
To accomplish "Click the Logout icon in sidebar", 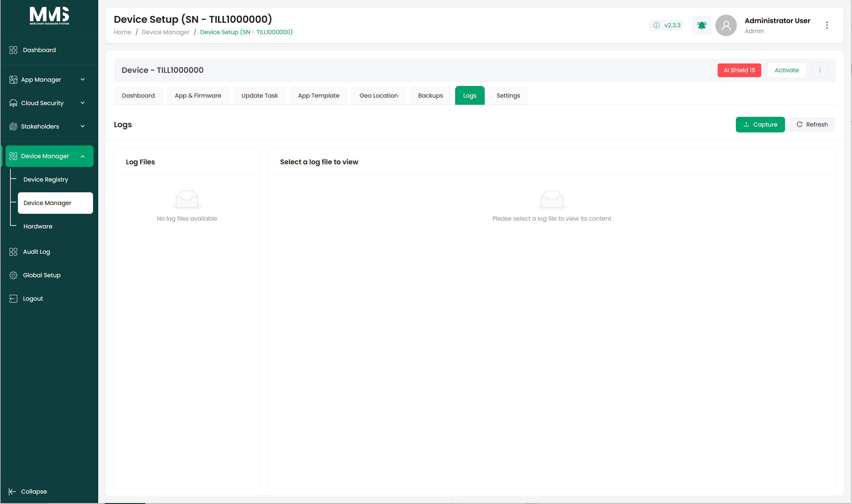I will [x=13, y=299].
